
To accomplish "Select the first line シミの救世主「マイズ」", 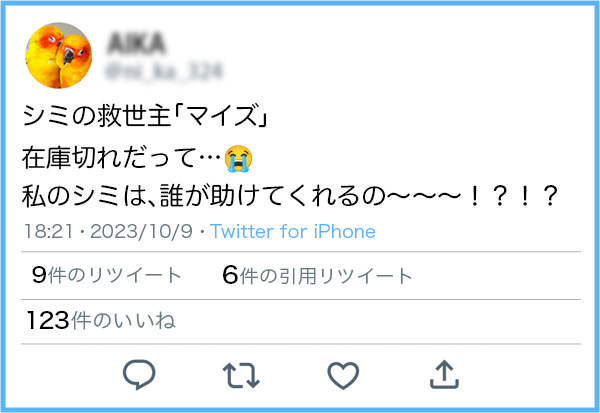I will click(145, 115).
